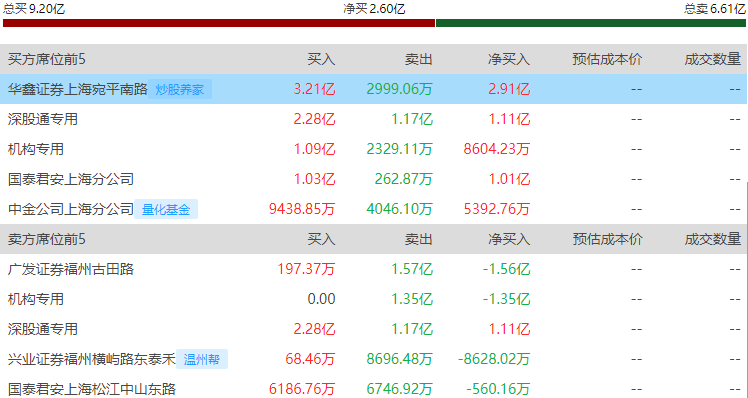Open the 国泰君安上海松江中山东路 seat entry

(x=92, y=389)
